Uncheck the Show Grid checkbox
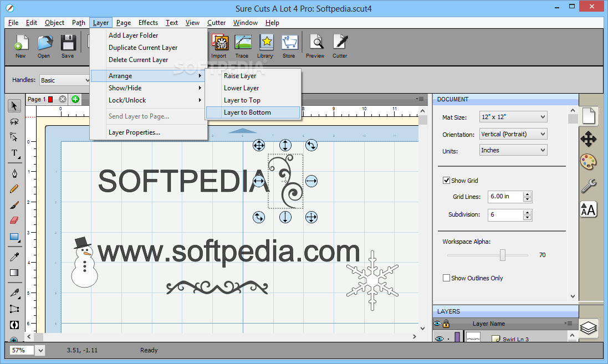Screen dimensions: 608x364 pos(446,180)
